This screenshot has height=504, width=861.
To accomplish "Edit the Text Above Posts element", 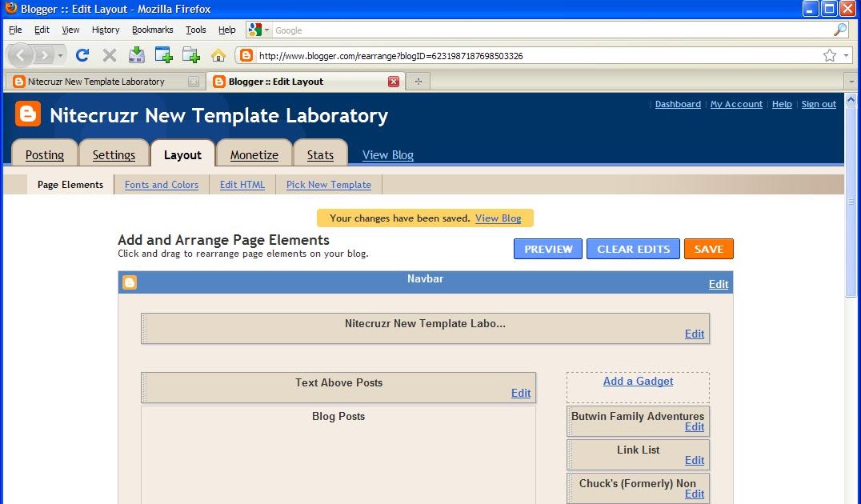I will point(521,393).
